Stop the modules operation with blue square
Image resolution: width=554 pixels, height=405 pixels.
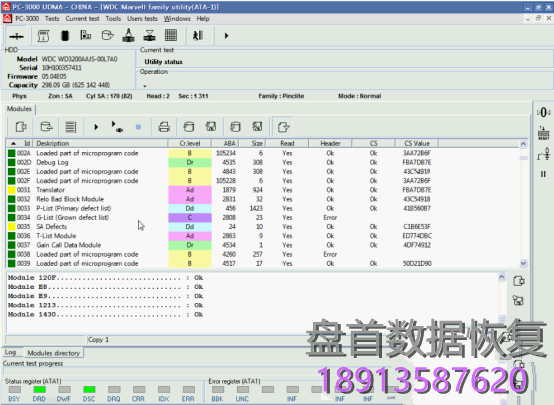pos(138,127)
